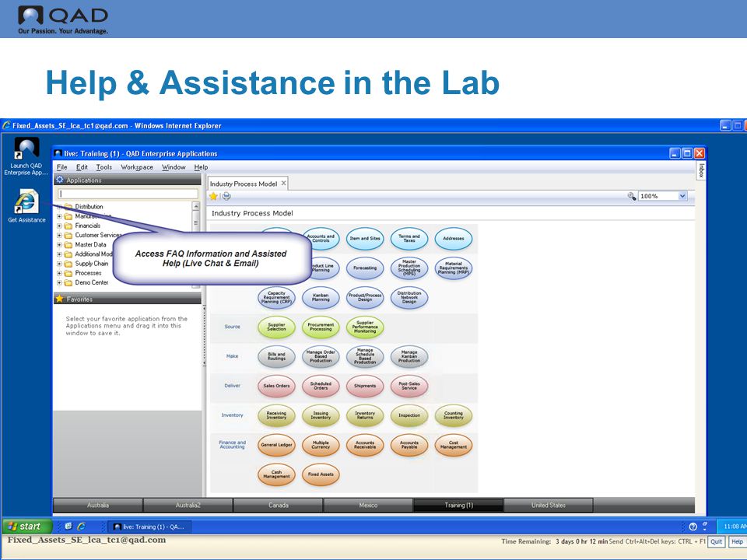This screenshot has height=560, width=747.
Task: Click the Help button in lab bar
Action: tap(737, 542)
